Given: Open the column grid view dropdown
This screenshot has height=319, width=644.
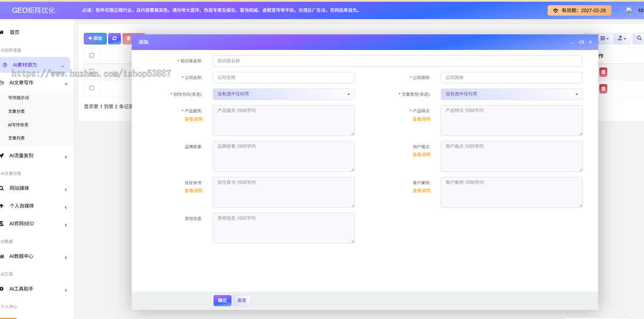Looking at the screenshot, I should point(604,39).
